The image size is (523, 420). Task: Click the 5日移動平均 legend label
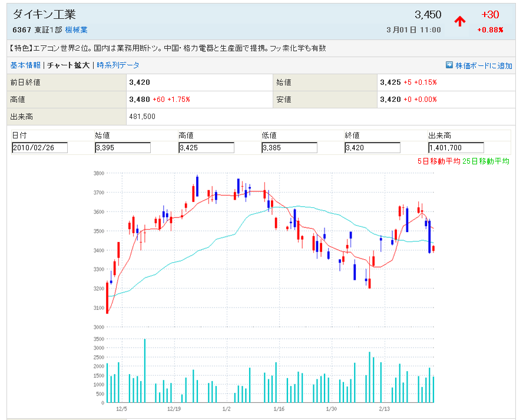(x=439, y=161)
